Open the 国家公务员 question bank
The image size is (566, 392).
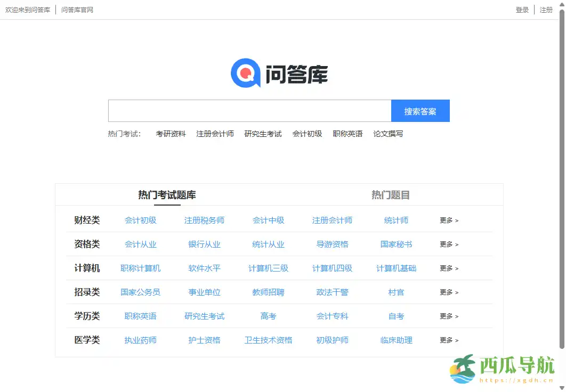tap(141, 292)
